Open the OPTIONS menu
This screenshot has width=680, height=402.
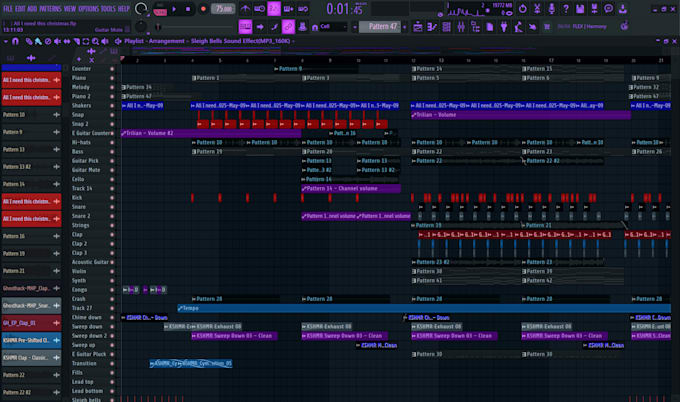(88, 8)
